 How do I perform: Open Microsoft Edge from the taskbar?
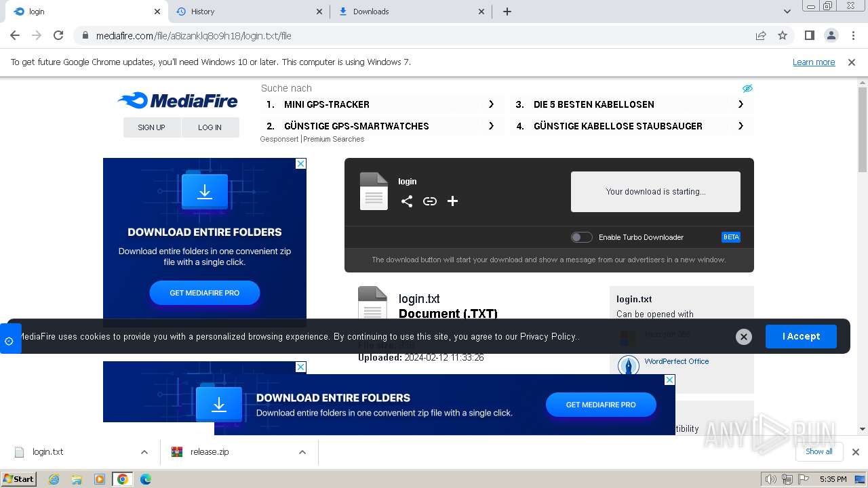[x=146, y=479]
